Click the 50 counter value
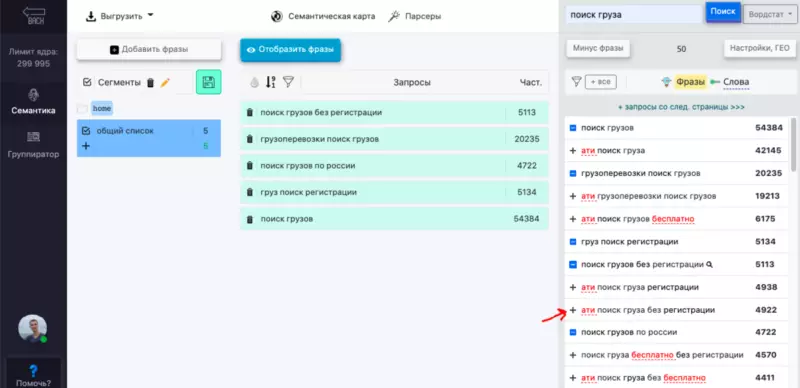Viewport: 800px width, 388px height. coord(681,49)
